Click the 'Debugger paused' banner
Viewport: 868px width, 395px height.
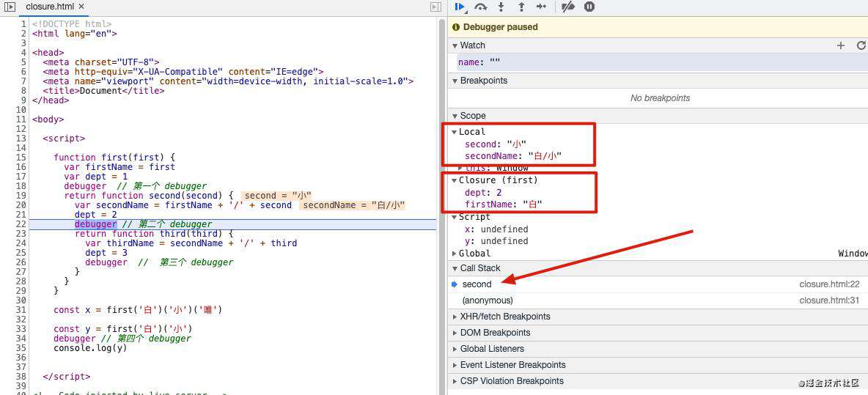[x=658, y=27]
